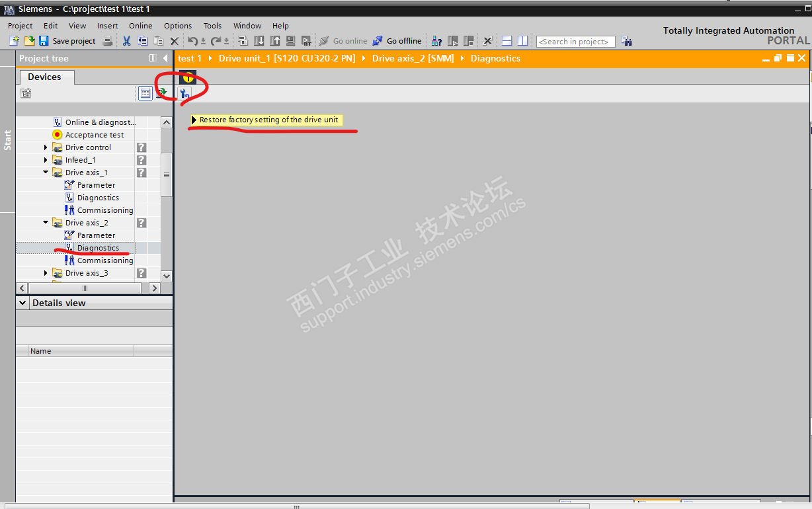Click the Search in project field
Viewport: 812px width, 509px height.
tap(575, 42)
